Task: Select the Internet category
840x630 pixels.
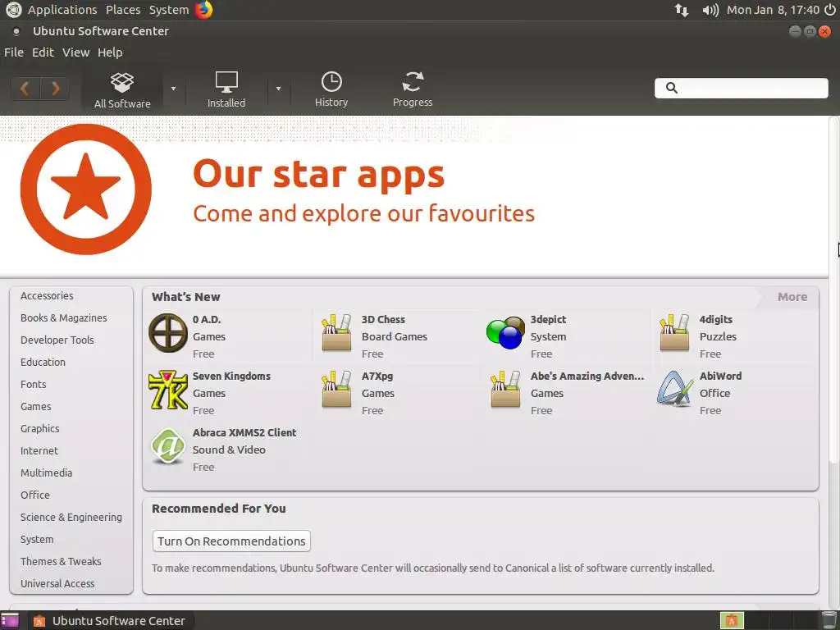Action: click(x=39, y=450)
